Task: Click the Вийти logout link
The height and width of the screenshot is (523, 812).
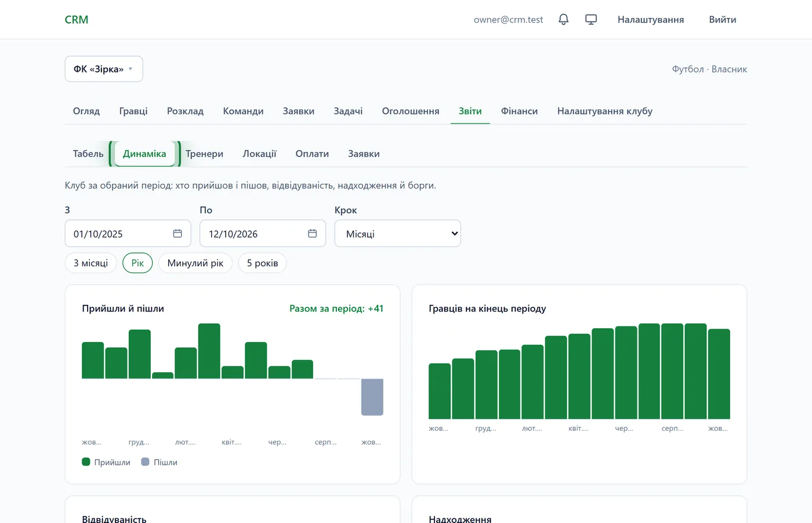Action: coord(723,20)
